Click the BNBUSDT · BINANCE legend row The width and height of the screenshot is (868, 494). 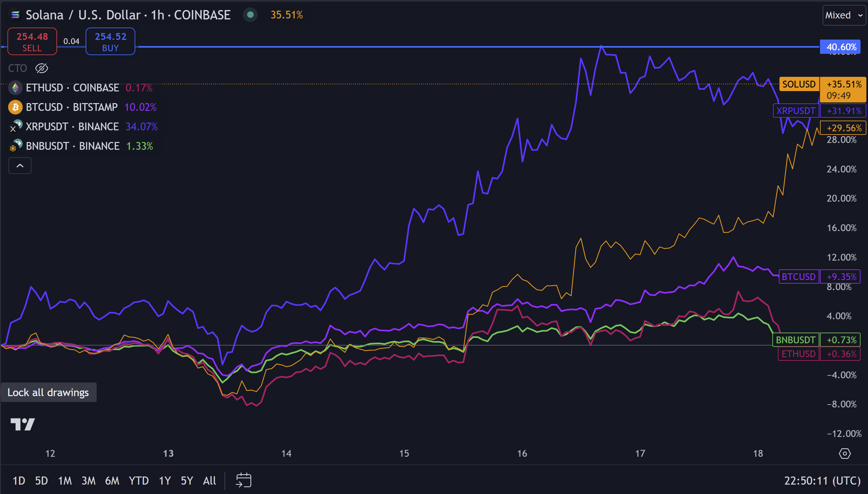tap(81, 146)
